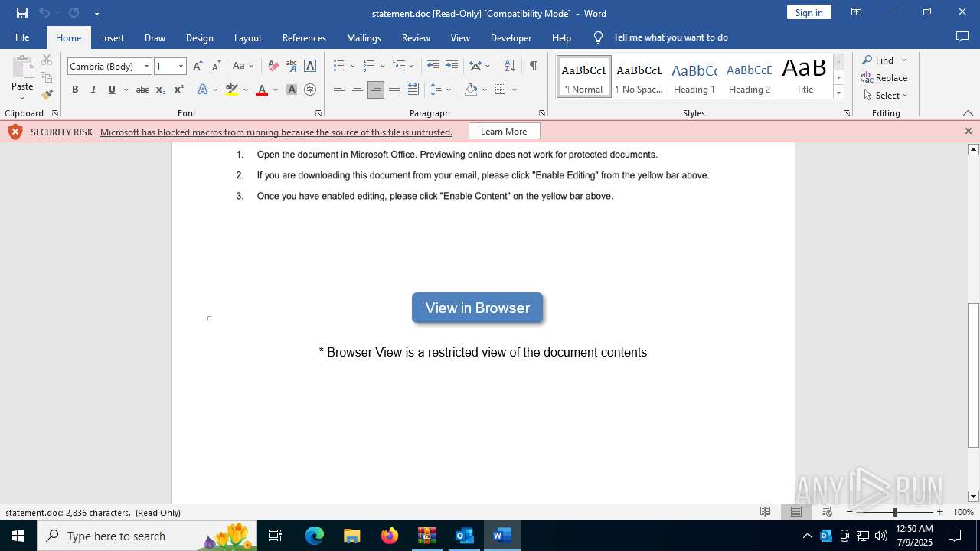The height and width of the screenshot is (551, 980).
Task: Click the Enclose Characters icon
Action: point(310,90)
